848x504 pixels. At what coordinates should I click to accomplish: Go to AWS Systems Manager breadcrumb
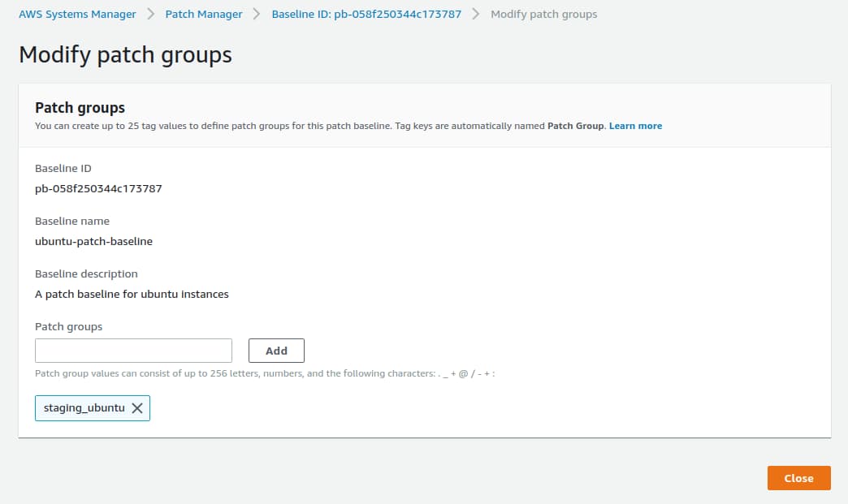[77, 14]
